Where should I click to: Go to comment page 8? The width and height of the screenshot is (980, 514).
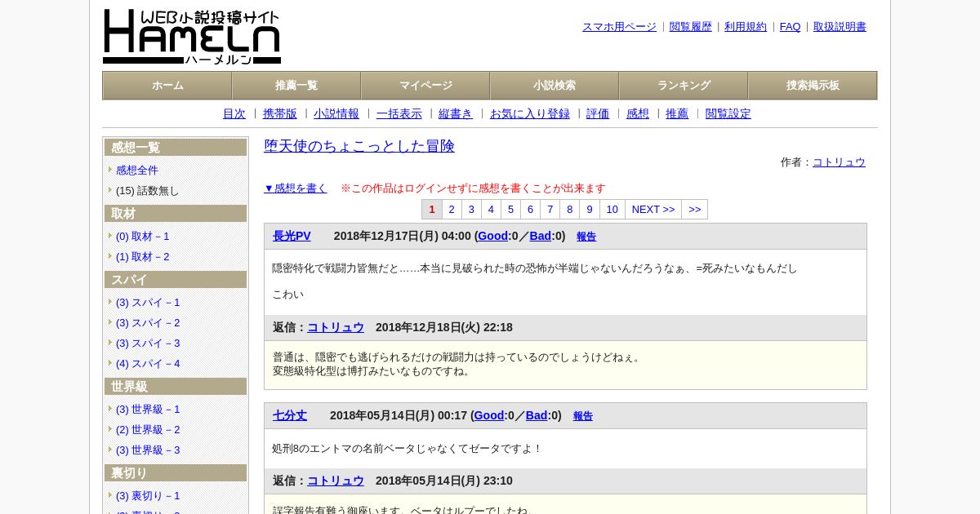coord(569,210)
